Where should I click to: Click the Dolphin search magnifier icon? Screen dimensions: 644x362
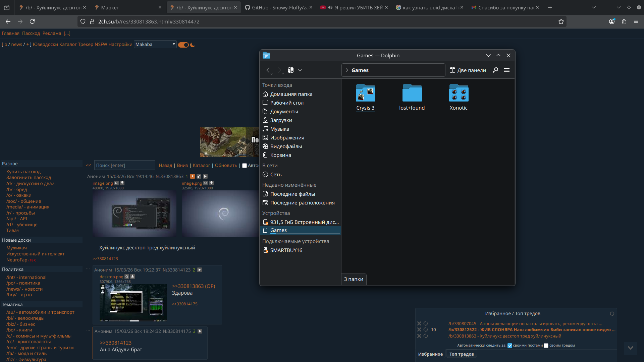click(495, 70)
